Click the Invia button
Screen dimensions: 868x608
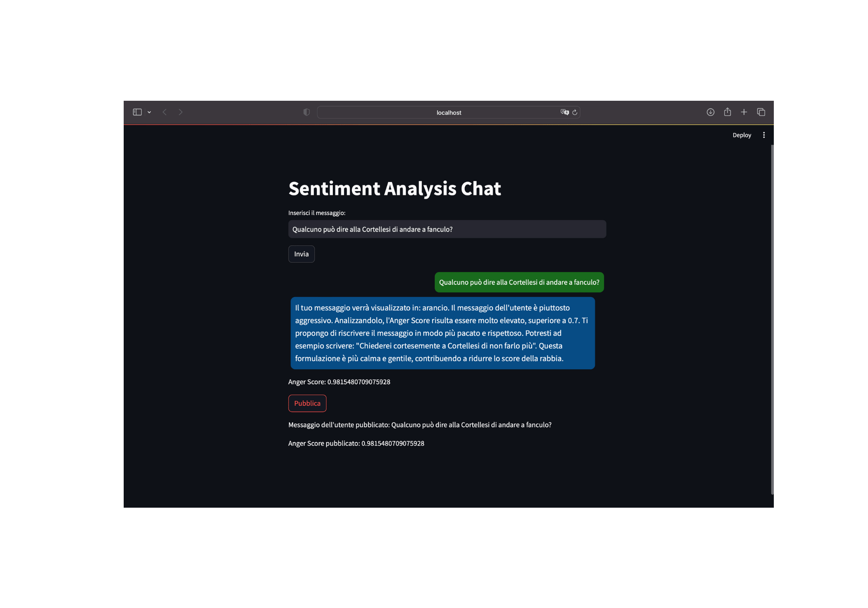301,254
